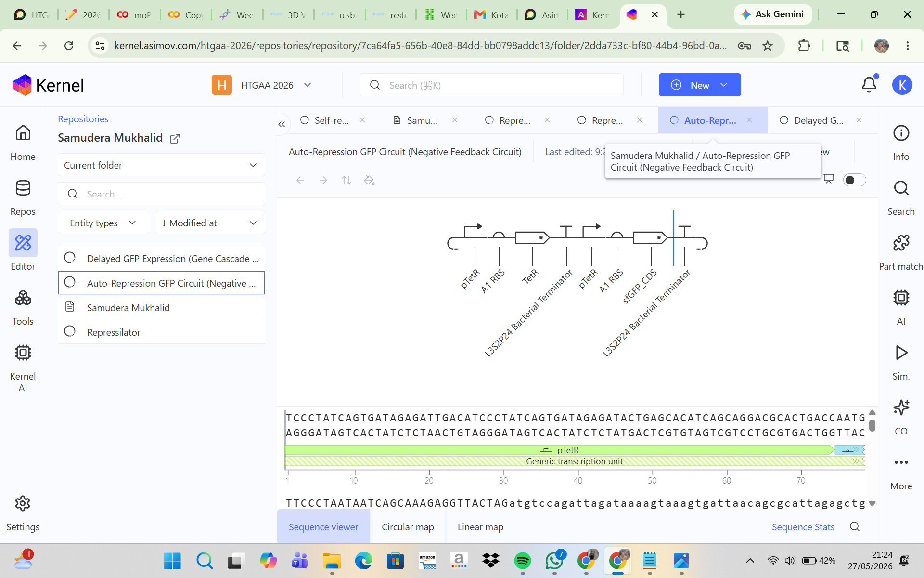Collapse the repository side panel
This screenshot has height=578, width=924.
point(282,124)
